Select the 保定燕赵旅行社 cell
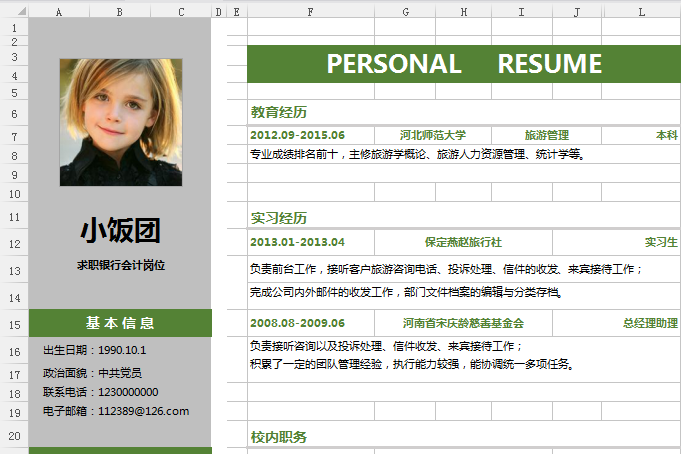This screenshot has width=681, height=454. pyautogui.click(x=463, y=242)
